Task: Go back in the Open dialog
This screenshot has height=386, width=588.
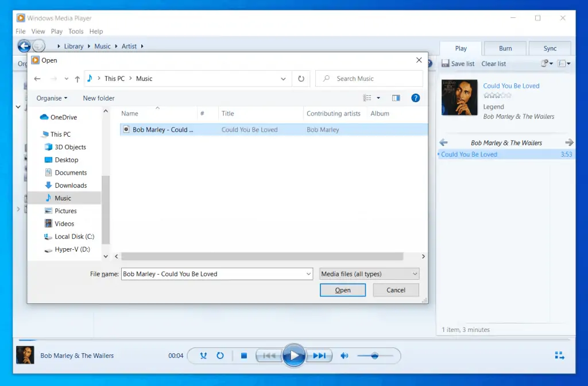Action: click(37, 79)
